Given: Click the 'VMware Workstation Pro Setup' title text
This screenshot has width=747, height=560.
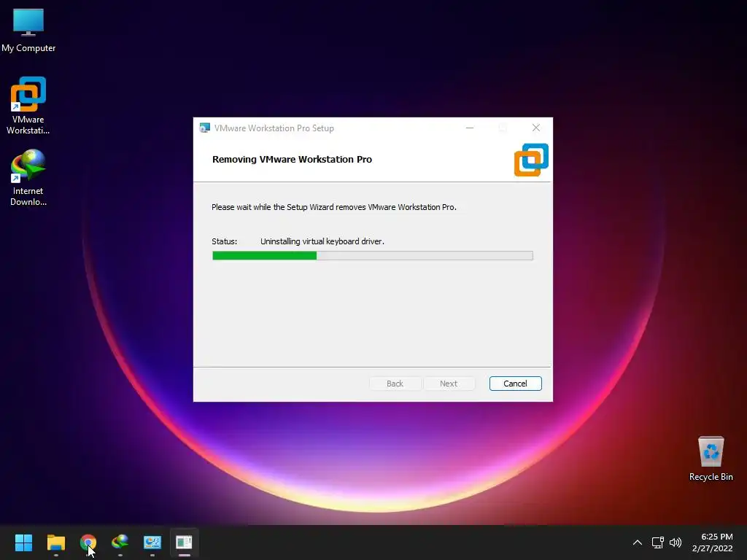Looking at the screenshot, I should [274, 128].
